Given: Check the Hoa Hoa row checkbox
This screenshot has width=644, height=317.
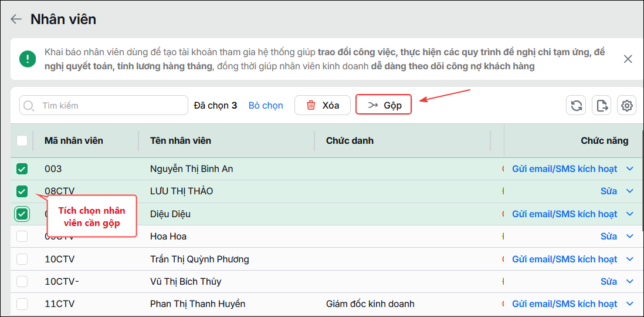Looking at the screenshot, I should (x=22, y=237).
